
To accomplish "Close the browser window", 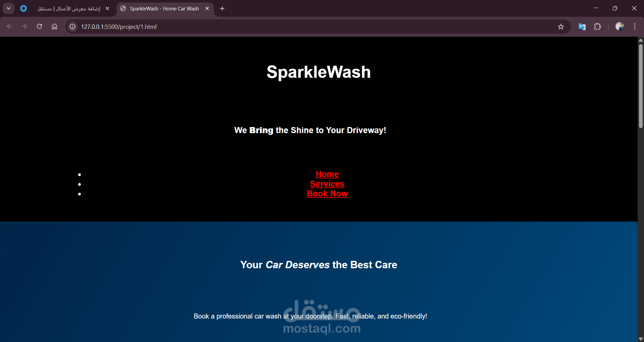I will pos(634,8).
